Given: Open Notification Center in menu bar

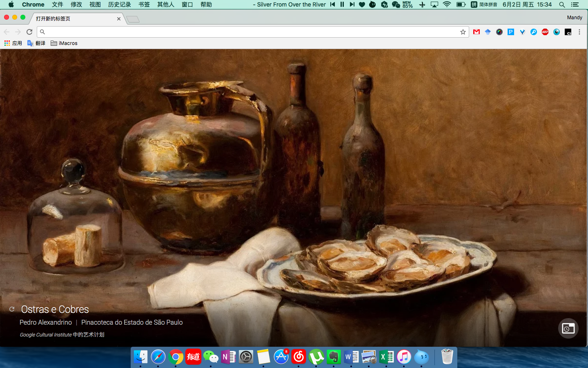Looking at the screenshot, I should click(x=575, y=4).
